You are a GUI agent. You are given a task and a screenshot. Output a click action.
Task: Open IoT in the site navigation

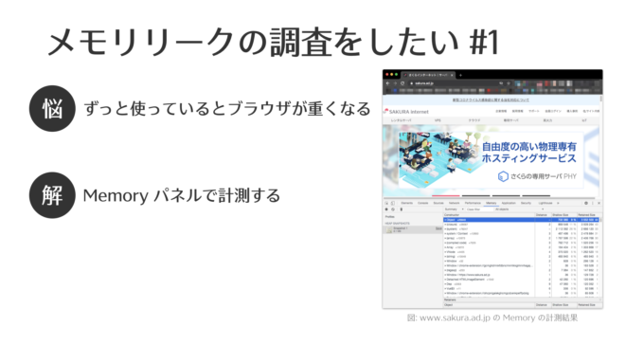(584, 120)
